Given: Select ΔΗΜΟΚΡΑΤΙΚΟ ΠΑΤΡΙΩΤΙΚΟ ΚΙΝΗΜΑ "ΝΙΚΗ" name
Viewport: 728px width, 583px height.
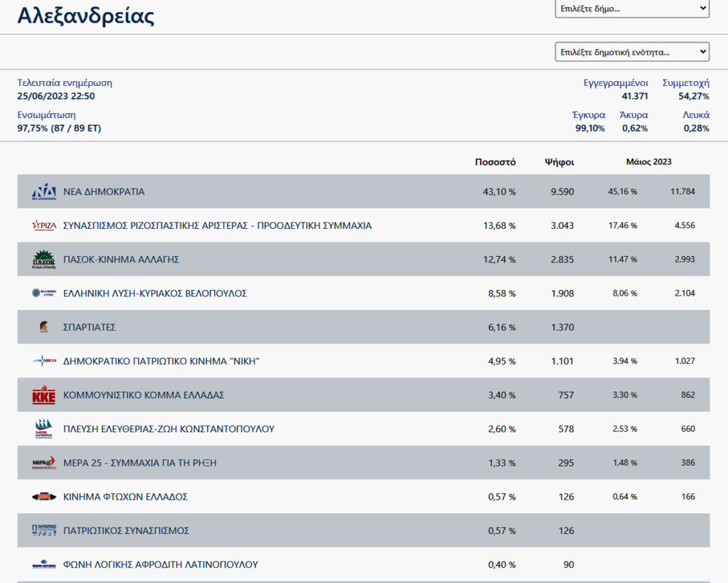Looking at the screenshot, I should (x=161, y=361).
